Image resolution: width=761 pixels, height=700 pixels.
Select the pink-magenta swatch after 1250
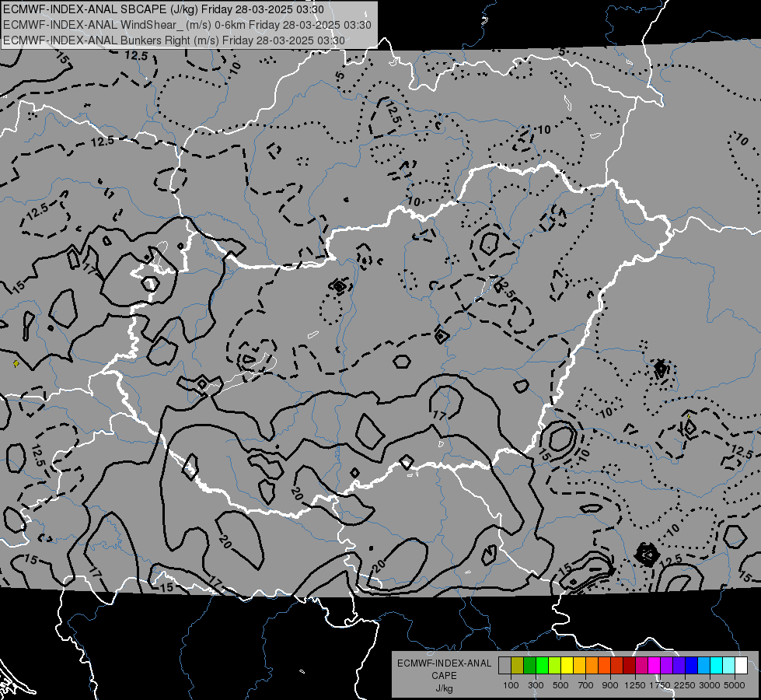click(x=642, y=665)
